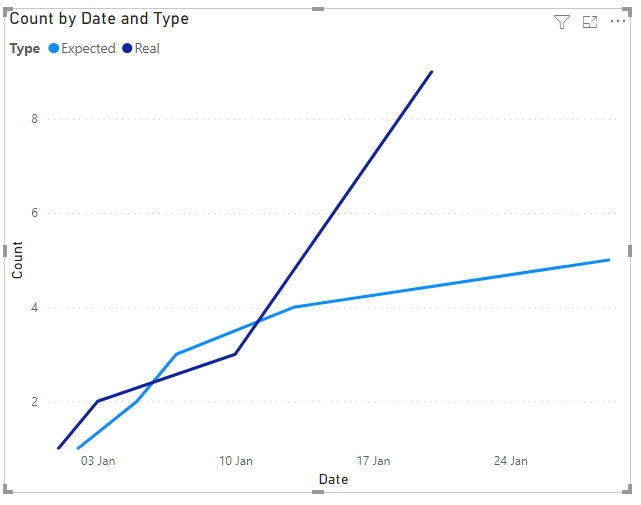Click the Focus mode icon
This screenshot has width=641, height=505.
coord(590,22)
